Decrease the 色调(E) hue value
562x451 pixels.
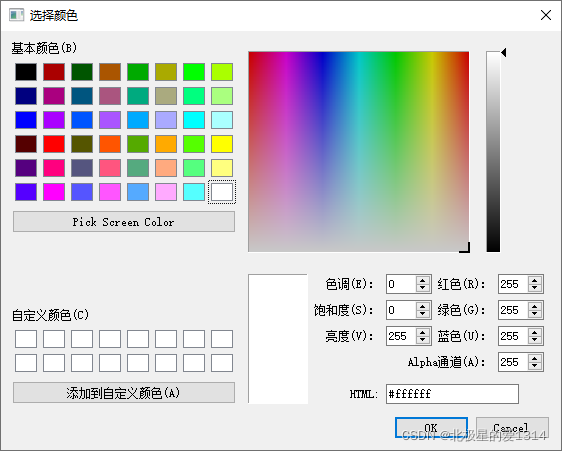[x=423, y=288]
